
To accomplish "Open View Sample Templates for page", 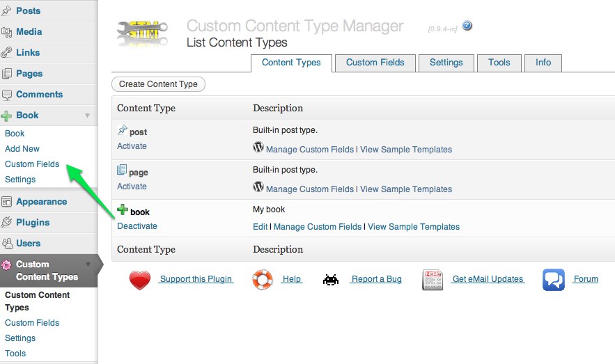I will 406,189.
